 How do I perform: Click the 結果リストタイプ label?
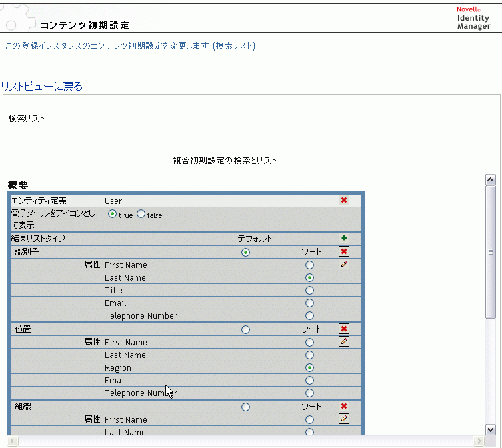(x=38, y=239)
